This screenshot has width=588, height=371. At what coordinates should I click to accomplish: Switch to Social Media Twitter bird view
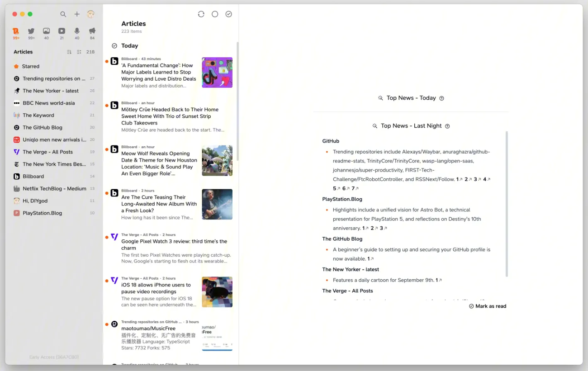click(31, 31)
